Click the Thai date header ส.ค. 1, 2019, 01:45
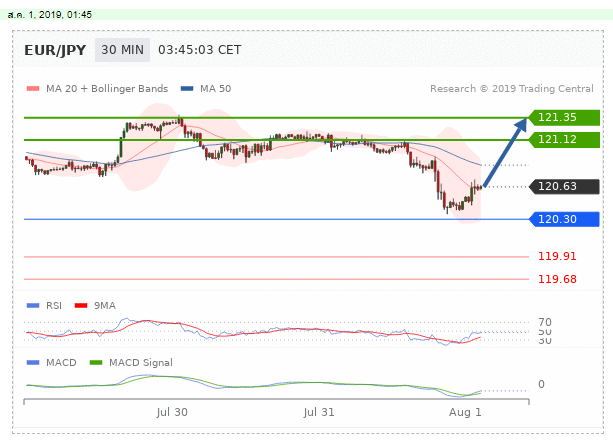Screen dimensions: 613x442 (x=50, y=15)
